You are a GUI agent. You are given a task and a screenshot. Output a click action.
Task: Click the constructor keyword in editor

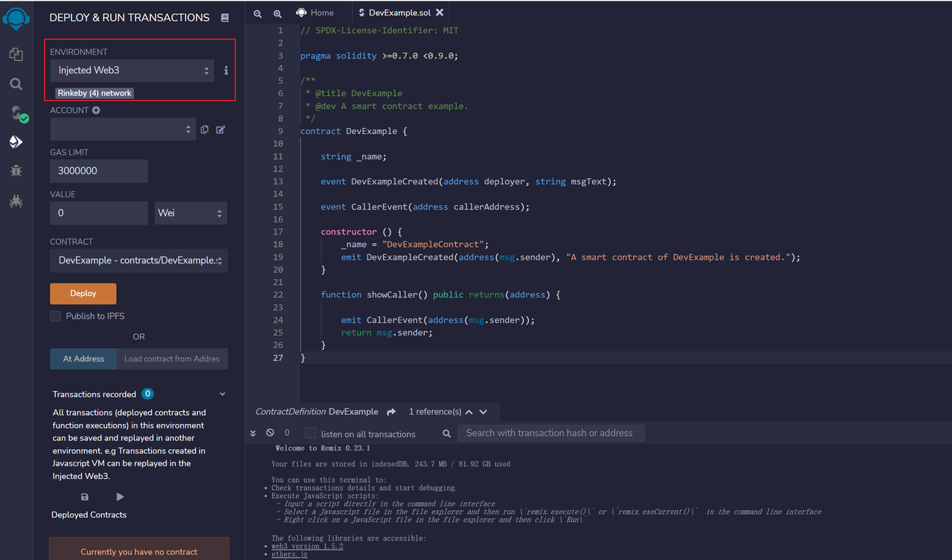(x=348, y=232)
